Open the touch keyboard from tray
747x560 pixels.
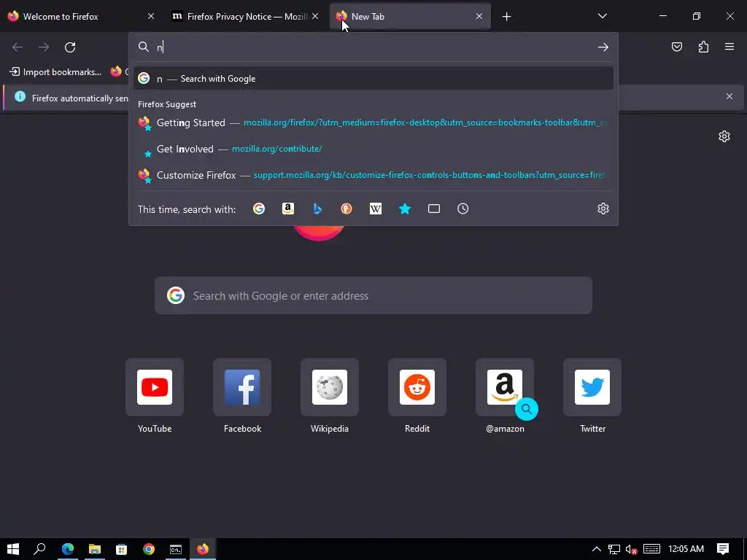pos(651,549)
